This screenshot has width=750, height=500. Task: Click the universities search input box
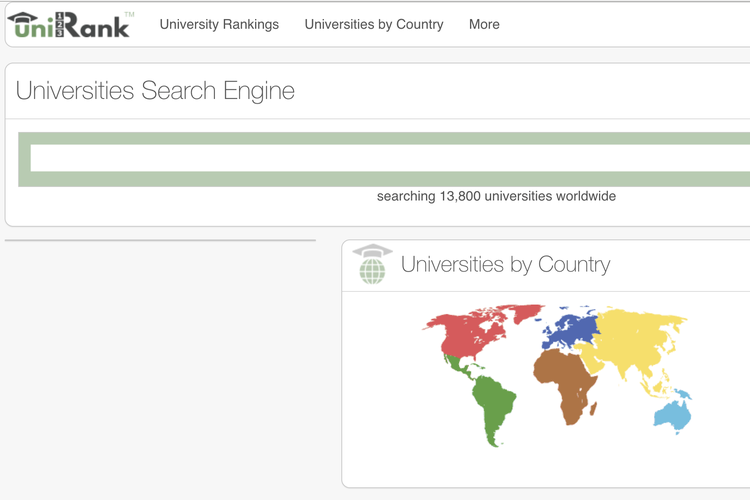point(390,159)
